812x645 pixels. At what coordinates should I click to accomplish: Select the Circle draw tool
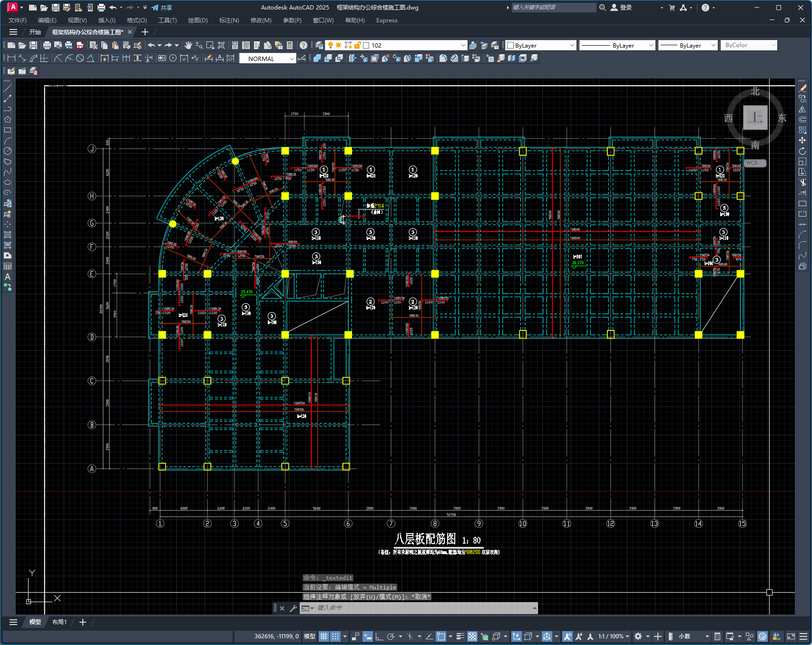coord(8,151)
